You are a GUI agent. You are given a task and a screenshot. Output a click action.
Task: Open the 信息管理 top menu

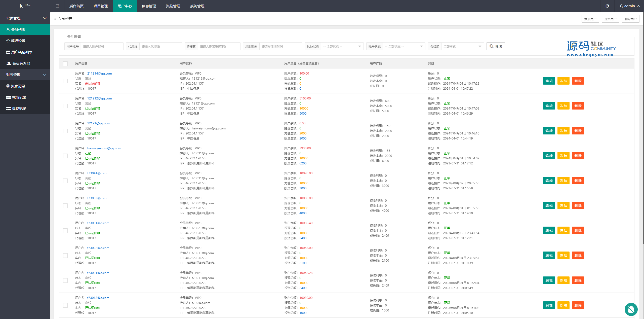click(x=149, y=6)
